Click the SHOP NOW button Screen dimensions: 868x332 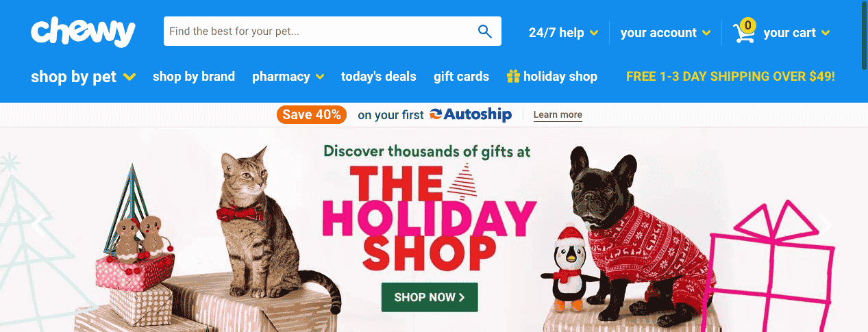point(430,297)
